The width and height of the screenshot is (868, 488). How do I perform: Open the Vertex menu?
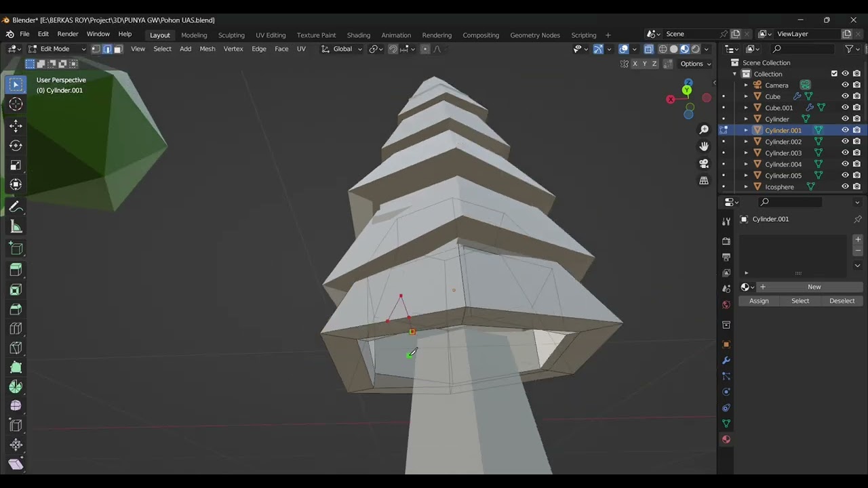(x=233, y=49)
